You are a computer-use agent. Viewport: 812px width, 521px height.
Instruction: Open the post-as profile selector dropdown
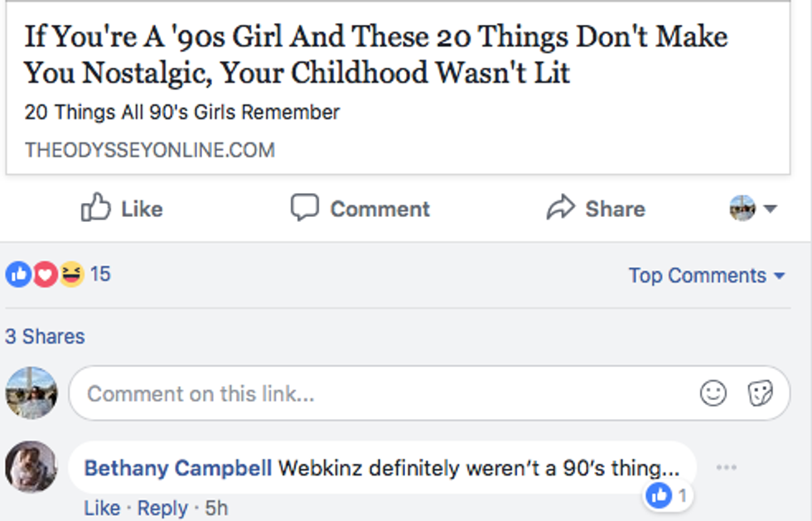(752, 208)
